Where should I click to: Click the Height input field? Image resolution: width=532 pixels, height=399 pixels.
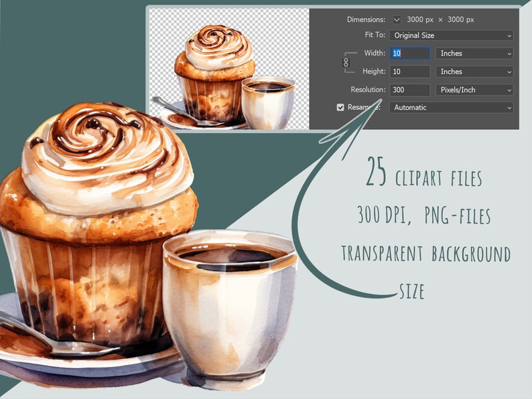410,72
